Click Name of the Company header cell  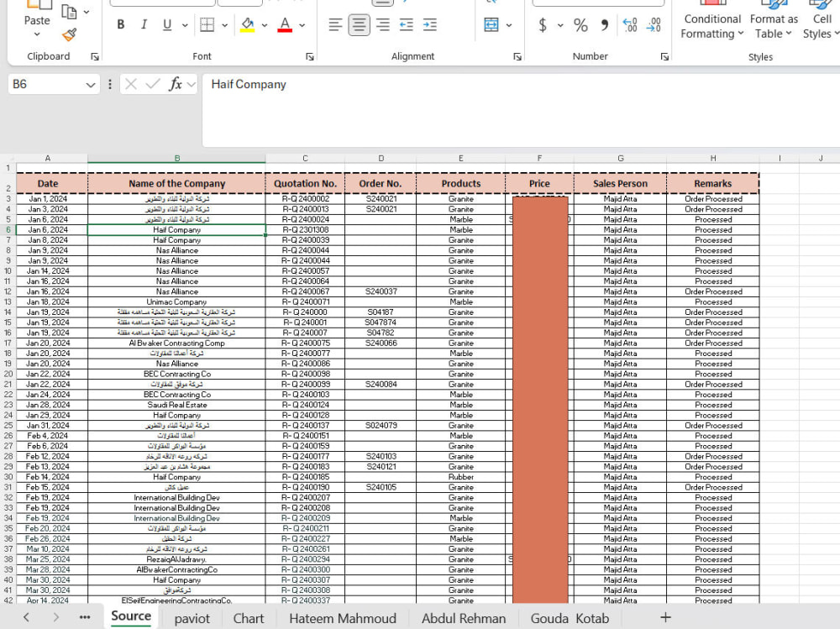(x=176, y=183)
